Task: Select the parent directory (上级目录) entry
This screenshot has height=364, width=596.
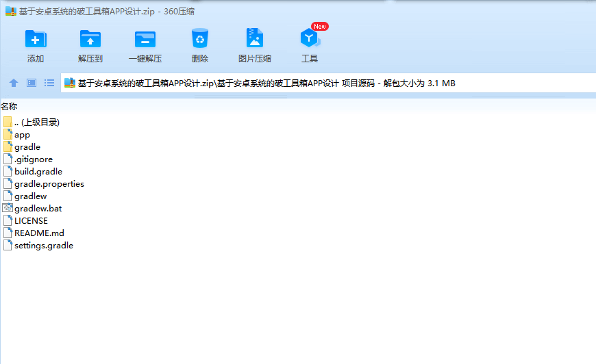Action: coord(31,122)
